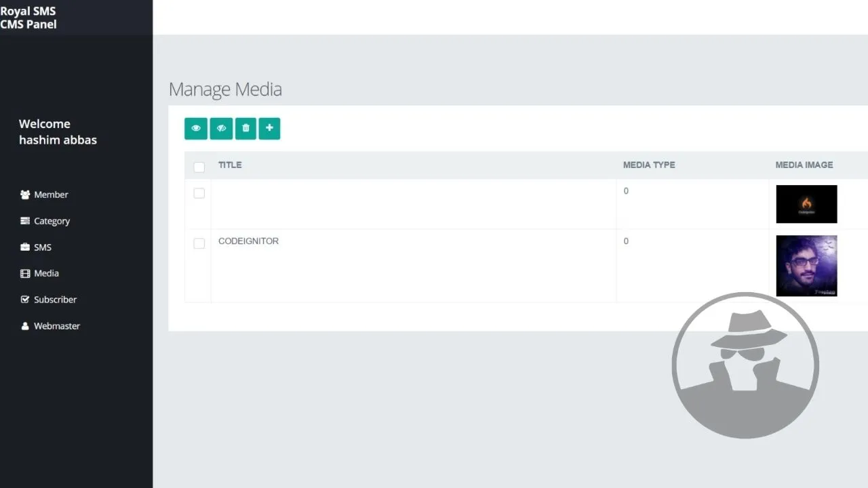Click the TITLE column header

tap(230, 165)
